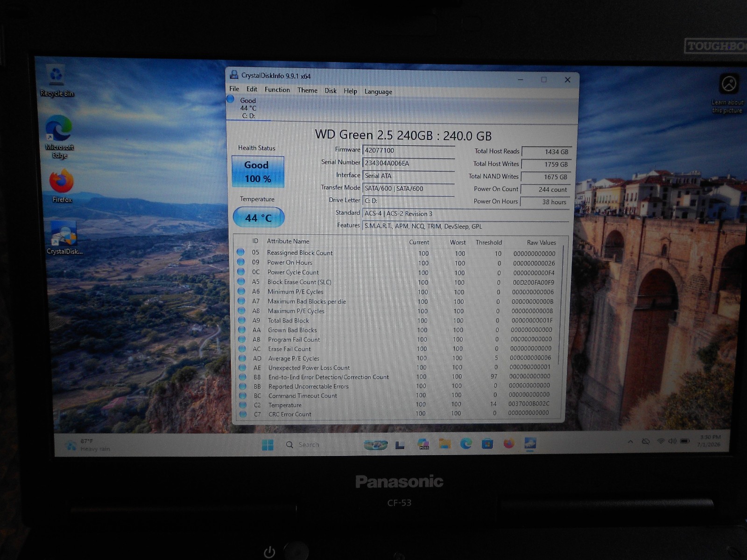The image size is (747, 560).
Task: Click the Interface field Serial ATA
Action: [409, 175]
